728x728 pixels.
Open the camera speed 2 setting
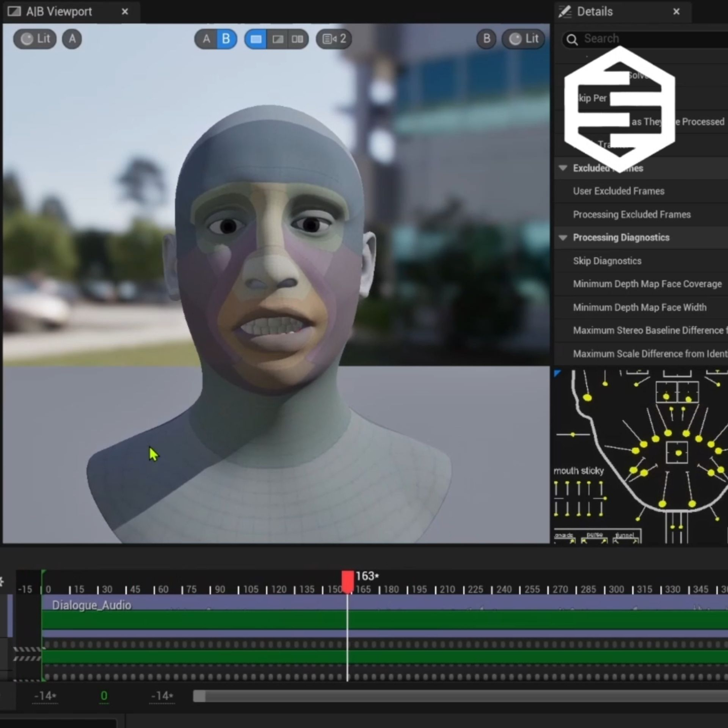pos(334,39)
